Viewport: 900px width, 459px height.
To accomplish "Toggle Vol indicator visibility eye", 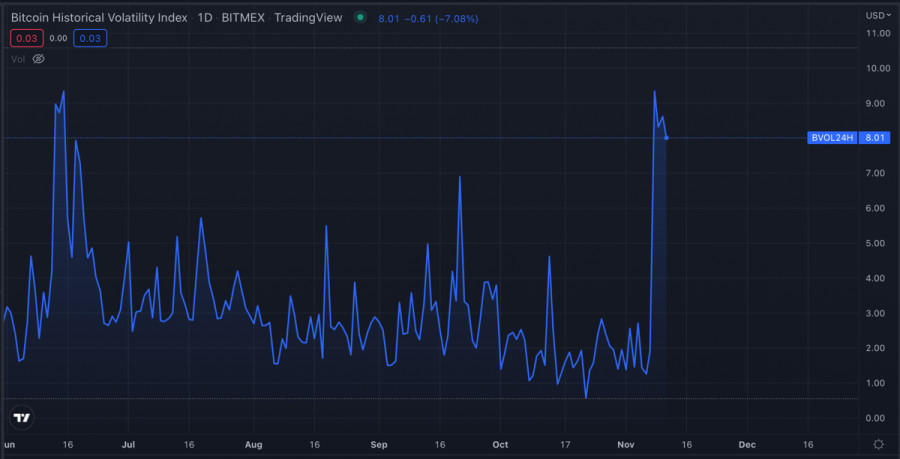I will click(39, 59).
